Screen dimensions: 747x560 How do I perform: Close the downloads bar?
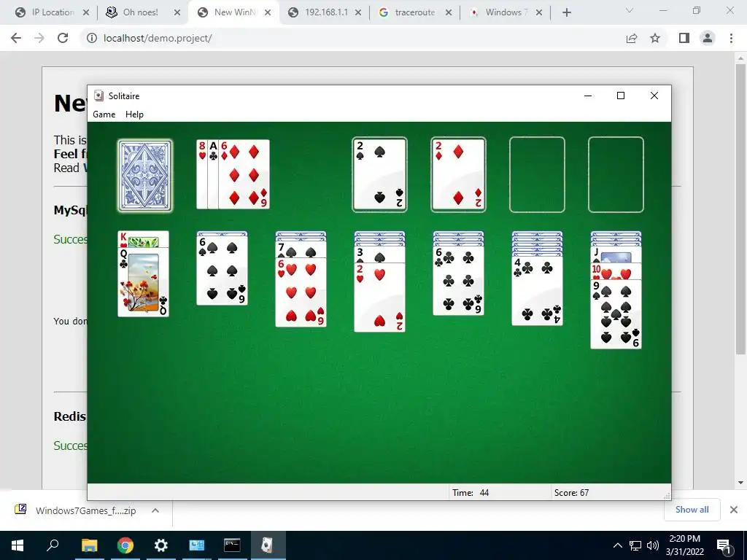point(734,510)
